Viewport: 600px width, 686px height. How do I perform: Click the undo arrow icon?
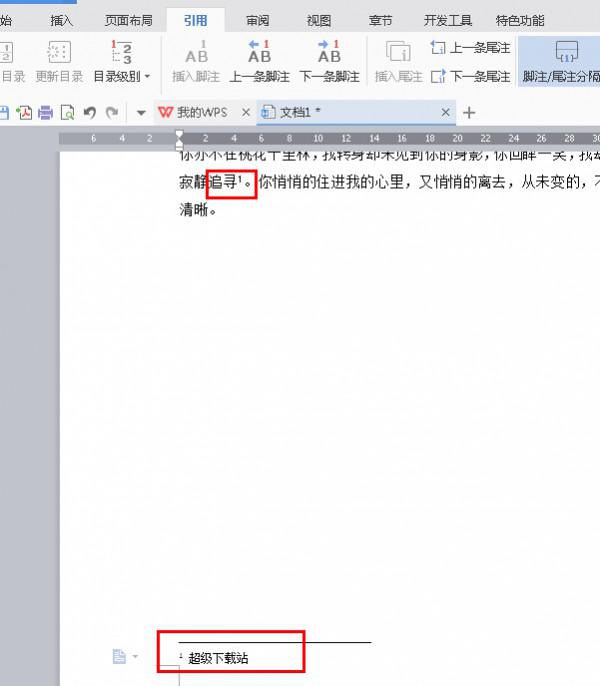point(90,113)
